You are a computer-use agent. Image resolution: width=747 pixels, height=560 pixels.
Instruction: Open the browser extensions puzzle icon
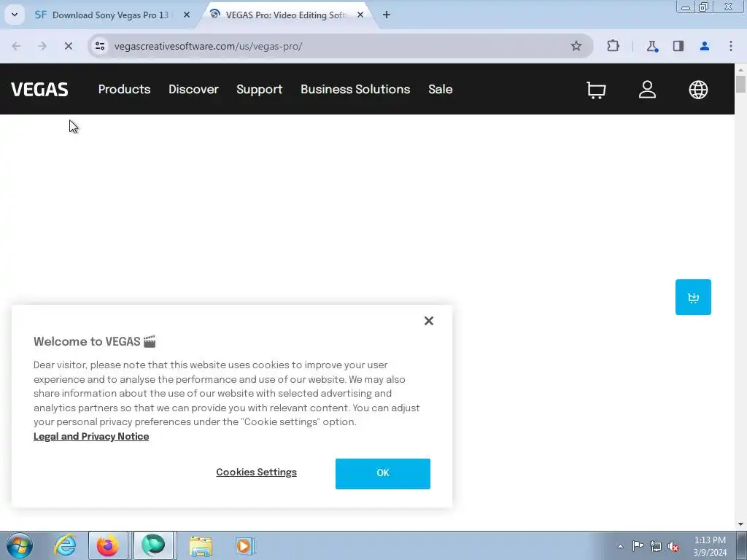[613, 46]
